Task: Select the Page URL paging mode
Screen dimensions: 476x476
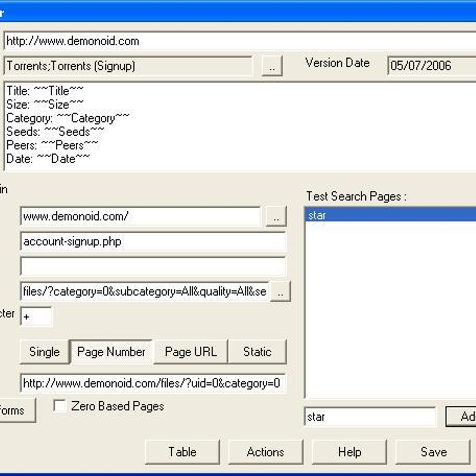Action: [x=191, y=352]
